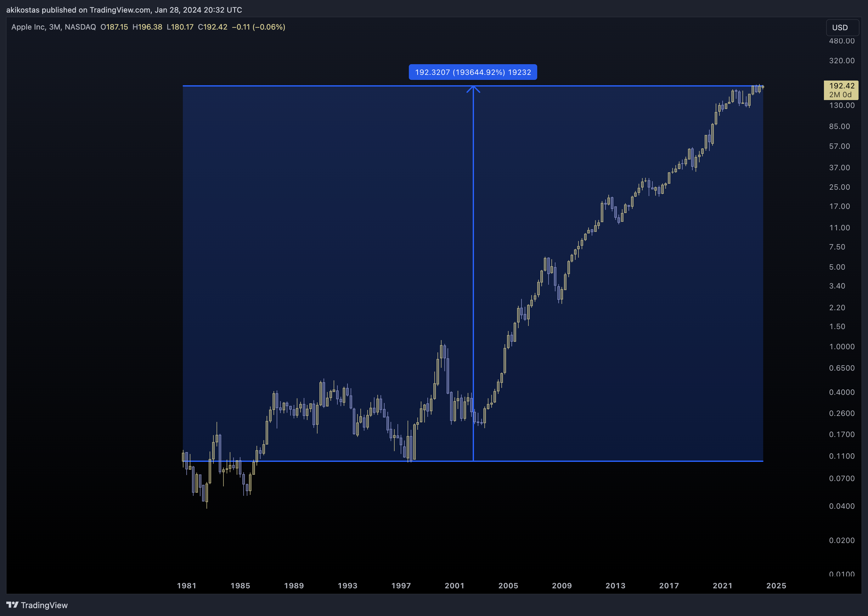The image size is (868, 616).
Task: Click the 3.40 price axis label
Action: [x=837, y=286]
